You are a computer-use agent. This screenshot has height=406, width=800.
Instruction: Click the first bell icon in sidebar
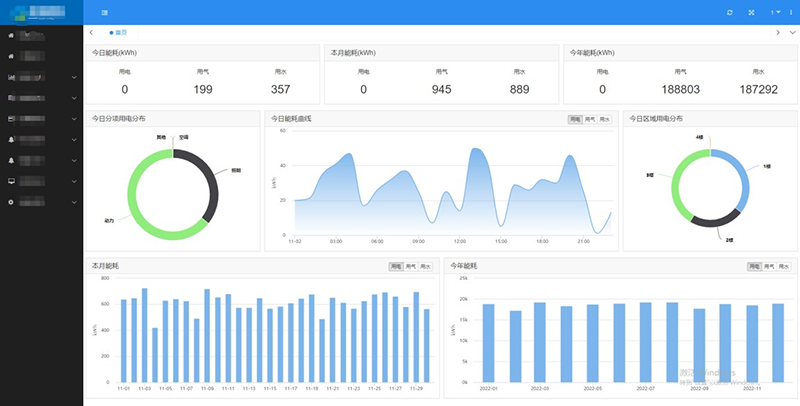[11, 140]
